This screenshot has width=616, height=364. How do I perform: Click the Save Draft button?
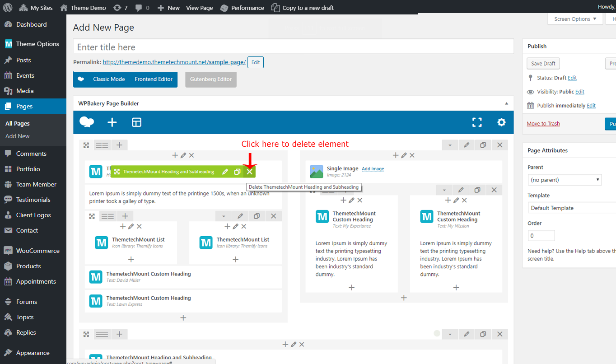click(543, 64)
